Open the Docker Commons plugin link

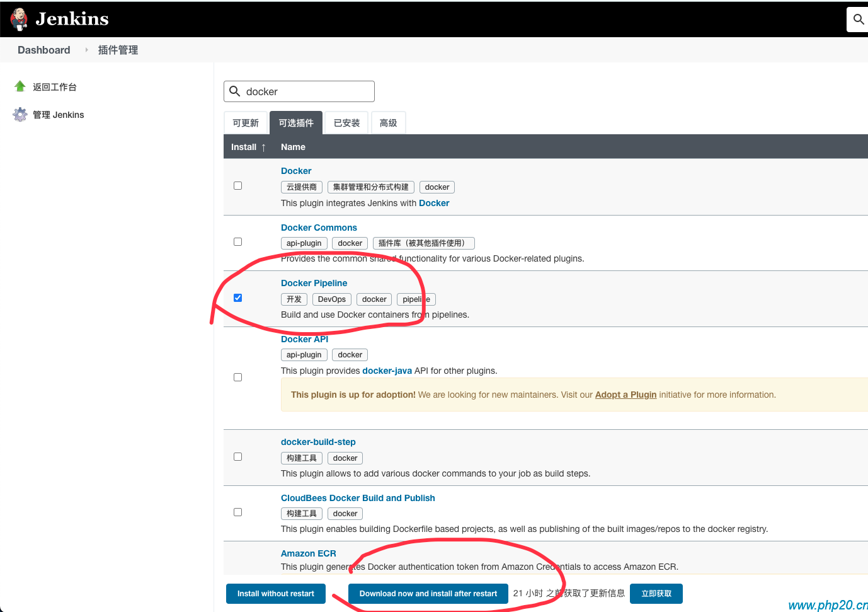[x=319, y=228]
